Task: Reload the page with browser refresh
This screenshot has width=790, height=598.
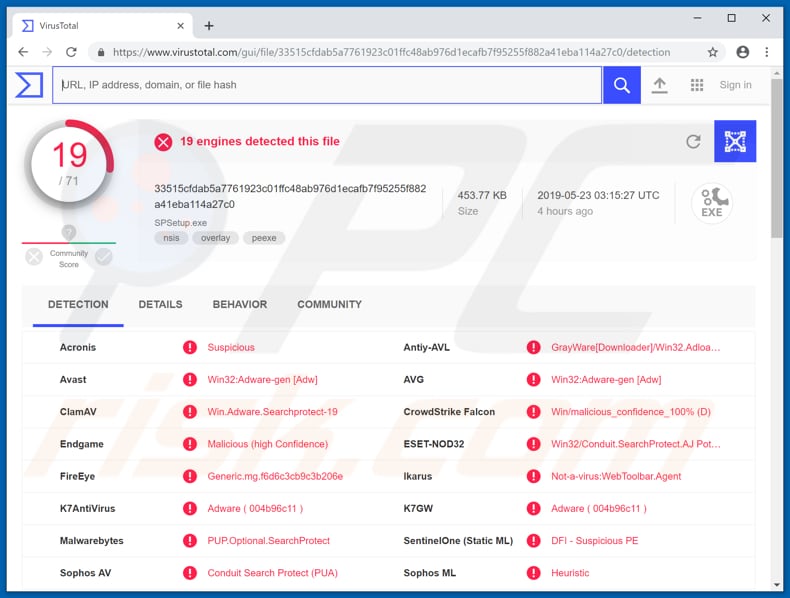Action: pos(71,52)
